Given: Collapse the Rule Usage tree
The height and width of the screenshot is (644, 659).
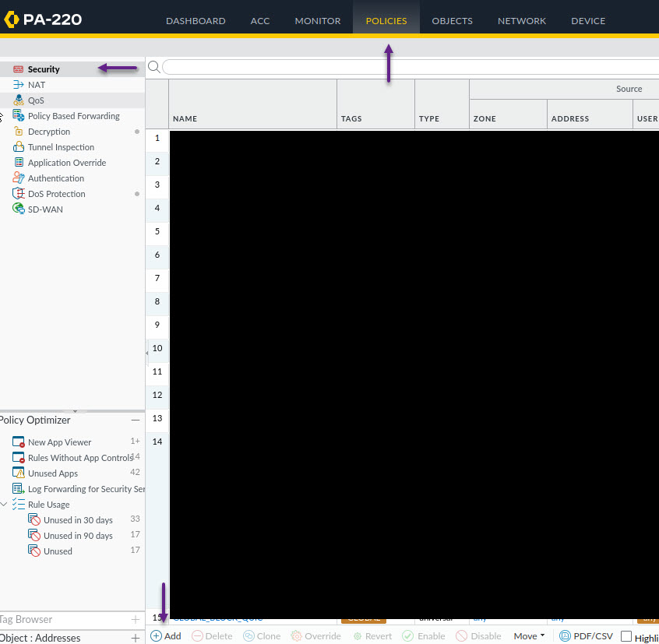Looking at the screenshot, I should 5,505.
